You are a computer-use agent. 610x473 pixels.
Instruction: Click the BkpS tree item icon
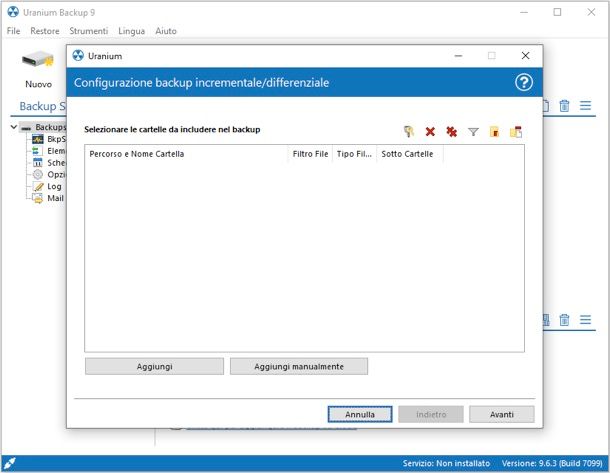38,139
